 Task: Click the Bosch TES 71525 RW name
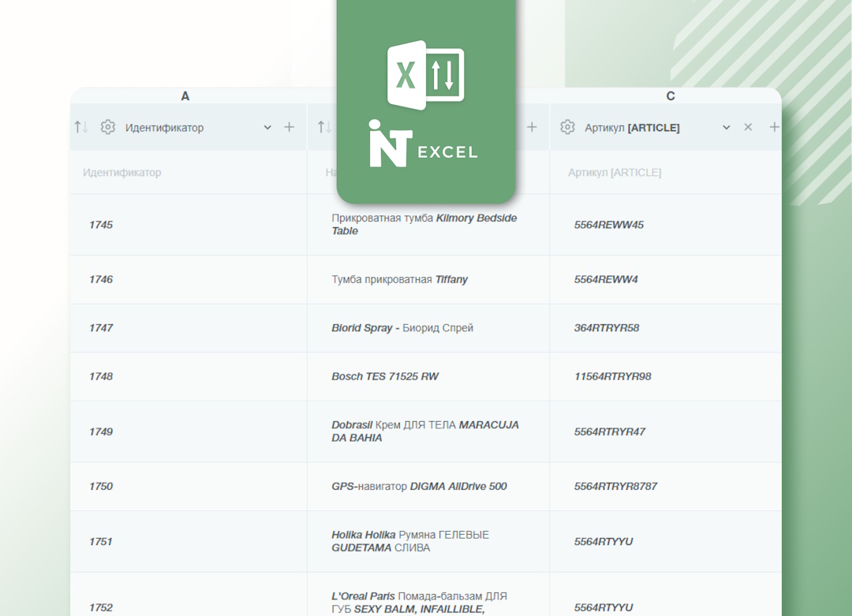385,376
